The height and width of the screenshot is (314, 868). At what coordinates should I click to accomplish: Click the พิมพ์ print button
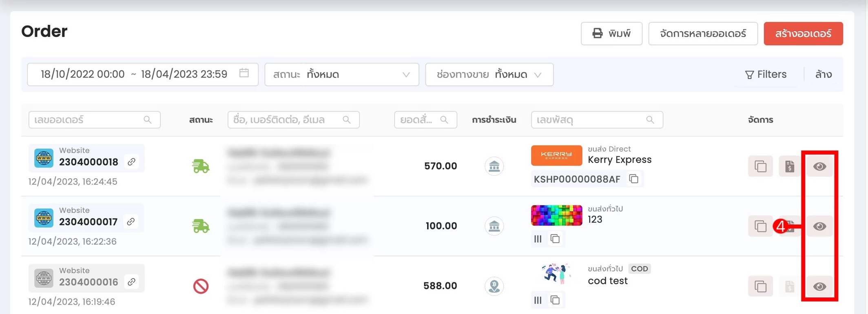tap(611, 33)
